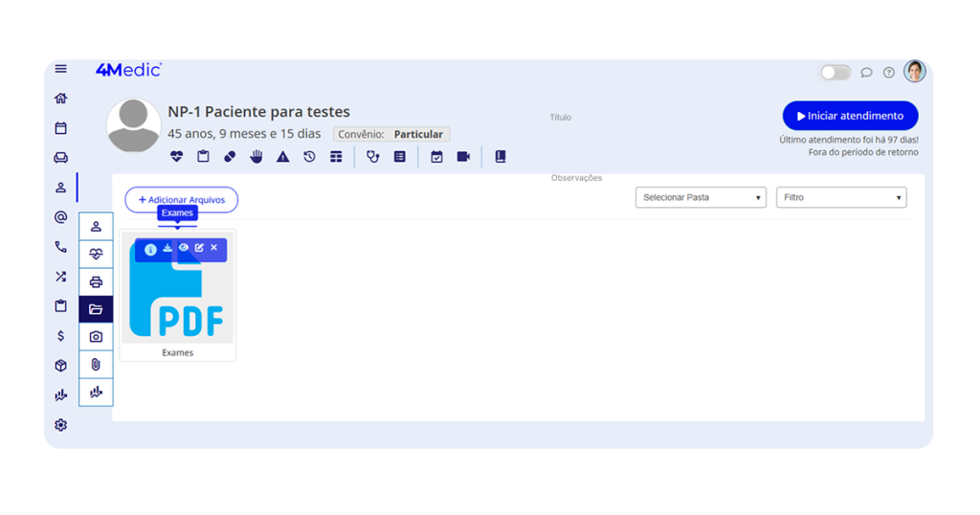Delete the Exames file with X icon
This screenshot has width=980, height=515.
click(x=213, y=248)
